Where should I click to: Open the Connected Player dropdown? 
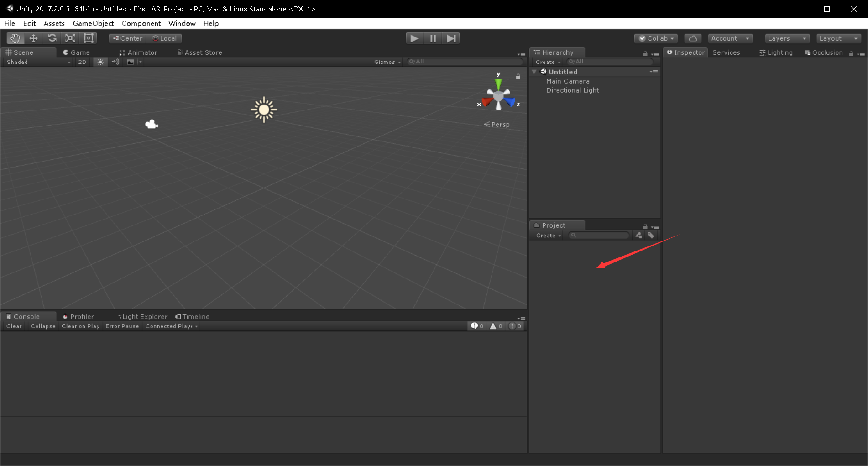point(172,326)
